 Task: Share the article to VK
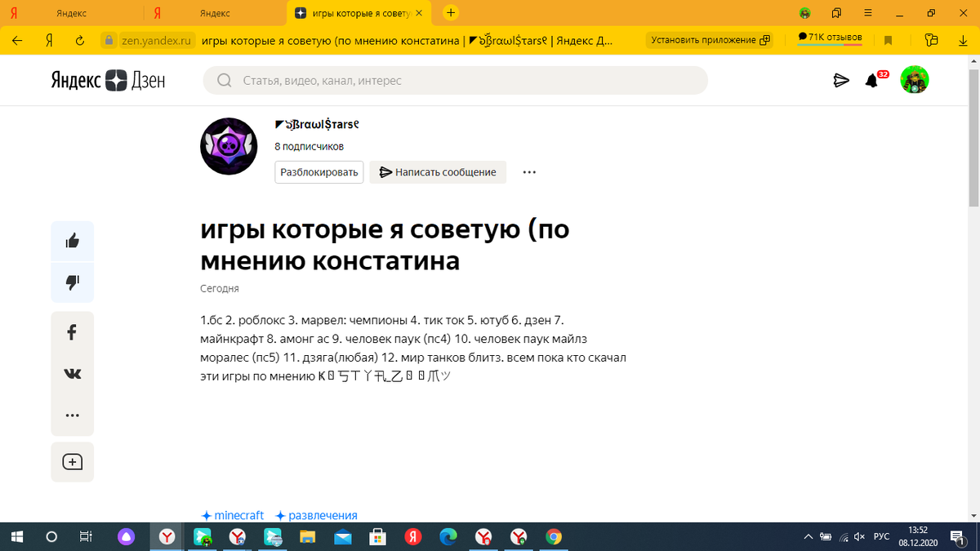72,373
